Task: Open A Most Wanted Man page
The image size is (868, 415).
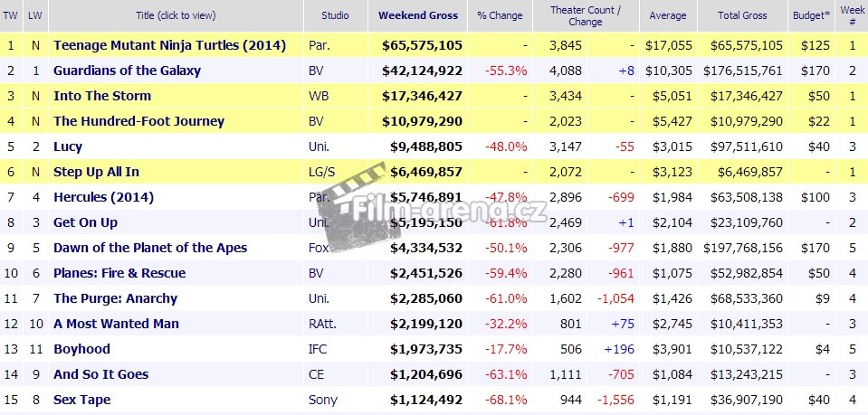Action: click(116, 324)
